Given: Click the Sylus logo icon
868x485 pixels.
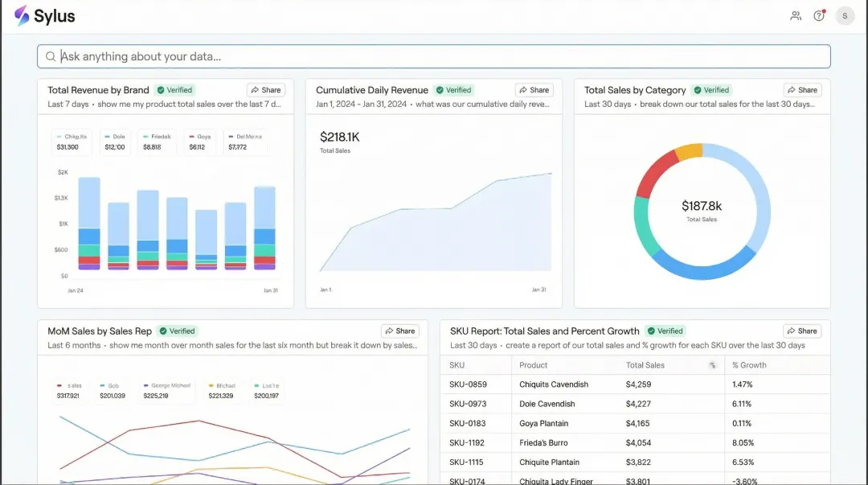Looking at the screenshot, I should (x=23, y=15).
